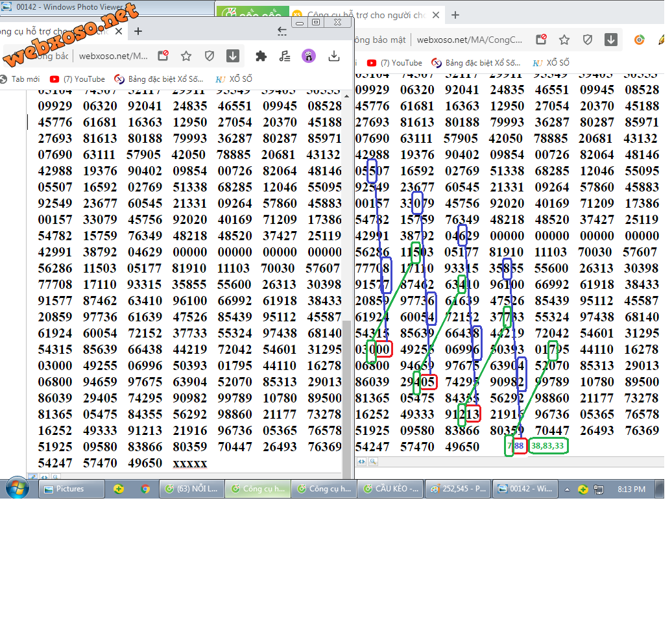Click the panda profile avatar
672x618 pixels.
tap(309, 56)
